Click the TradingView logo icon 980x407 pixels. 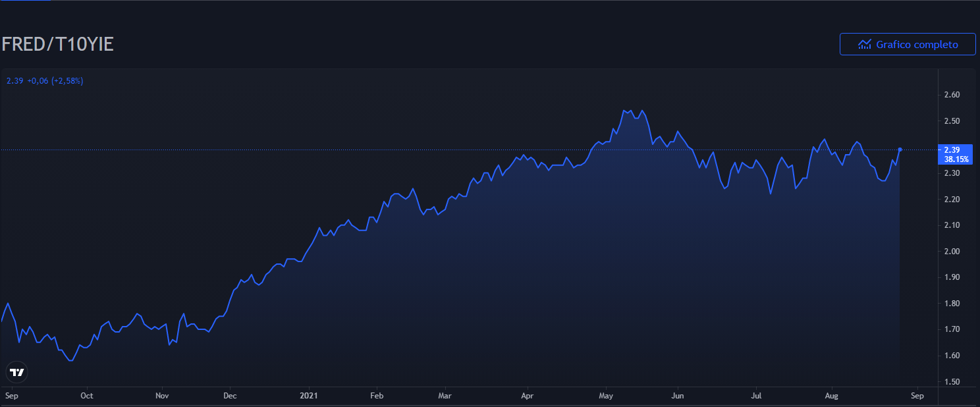pos(16,372)
